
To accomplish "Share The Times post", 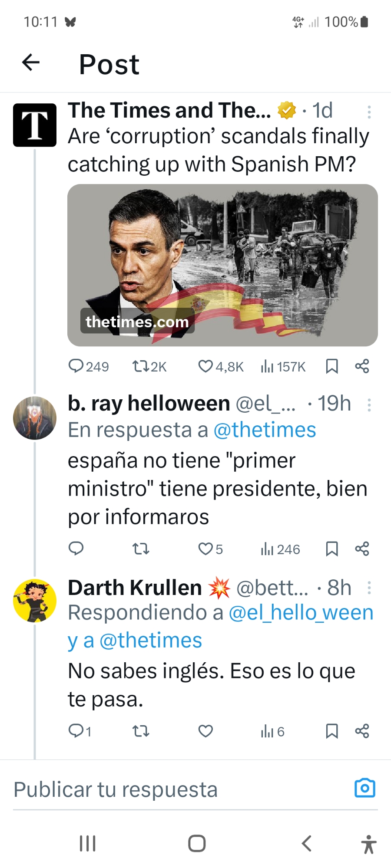I will tap(362, 366).
